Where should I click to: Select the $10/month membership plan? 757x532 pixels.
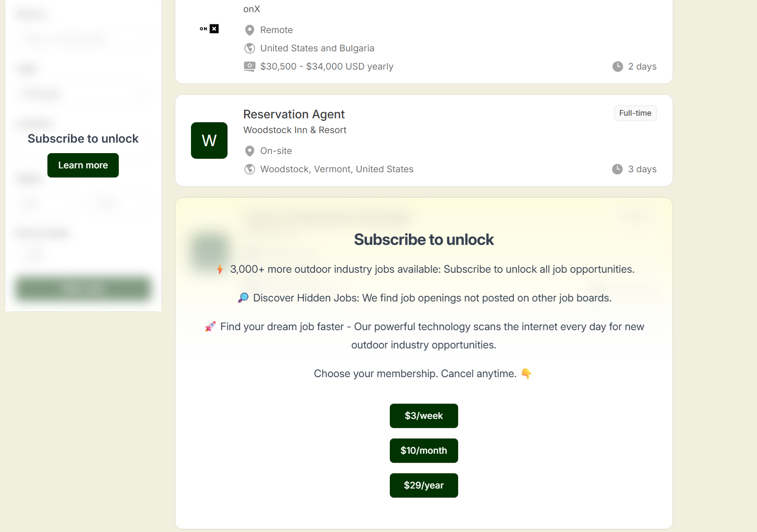click(424, 451)
